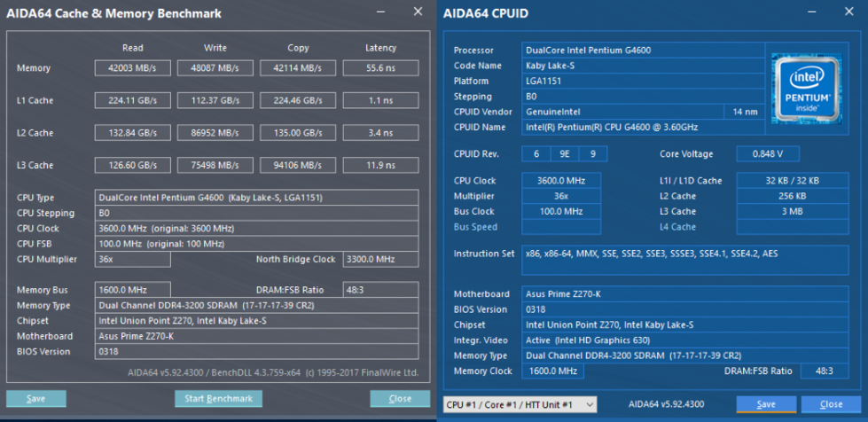Select L2 Cache latency 3.4 ns

381,133
